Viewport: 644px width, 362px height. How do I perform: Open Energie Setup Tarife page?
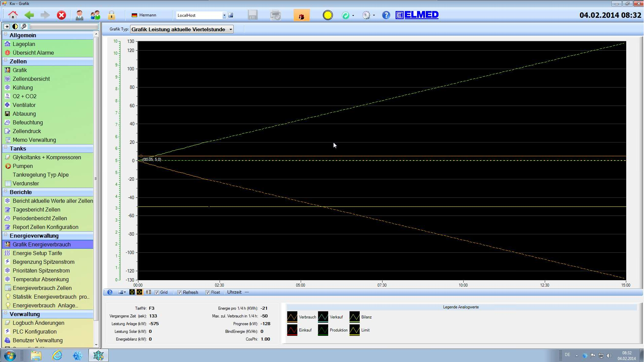[37, 253]
